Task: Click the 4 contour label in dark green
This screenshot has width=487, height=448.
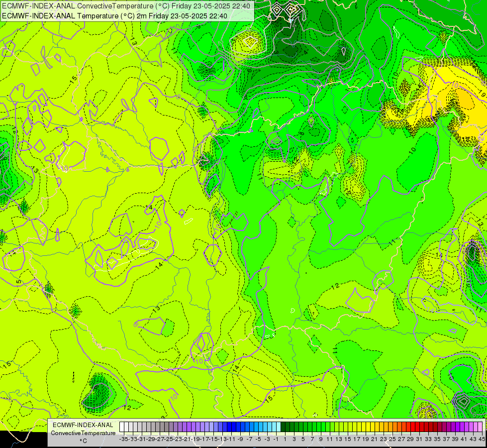Action: pyautogui.click(x=305, y=52)
